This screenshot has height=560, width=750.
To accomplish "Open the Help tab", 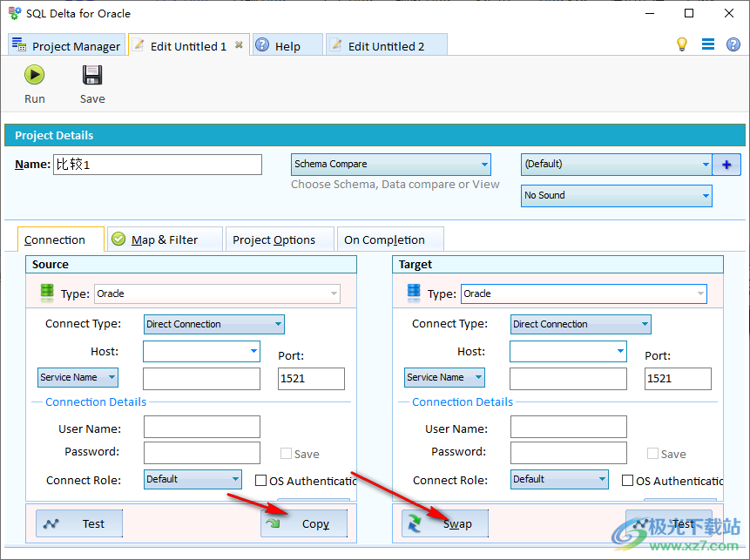I will click(287, 46).
